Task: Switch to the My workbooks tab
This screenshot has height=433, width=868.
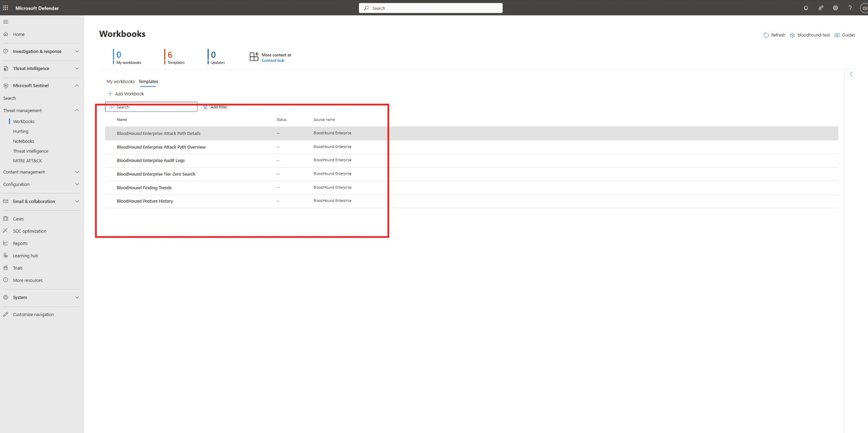Action: [x=120, y=81]
